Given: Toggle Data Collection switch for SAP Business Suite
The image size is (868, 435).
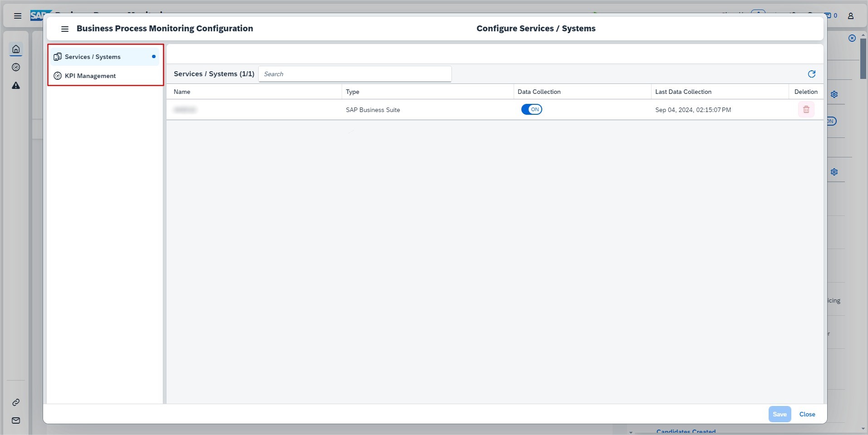Looking at the screenshot, I should click(531, 109).
